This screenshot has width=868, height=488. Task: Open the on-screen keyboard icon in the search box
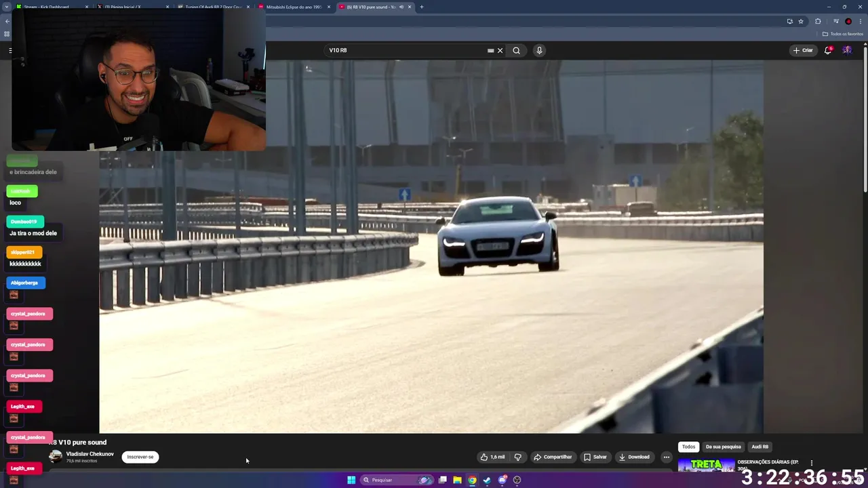[x=490, y=50]
